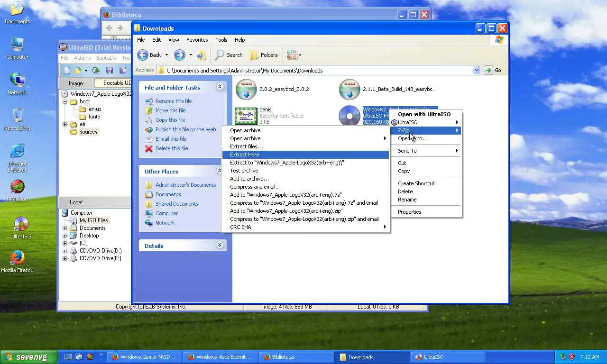Choose Extract files... from the 7-Zip submenu

tap(305, 146)
